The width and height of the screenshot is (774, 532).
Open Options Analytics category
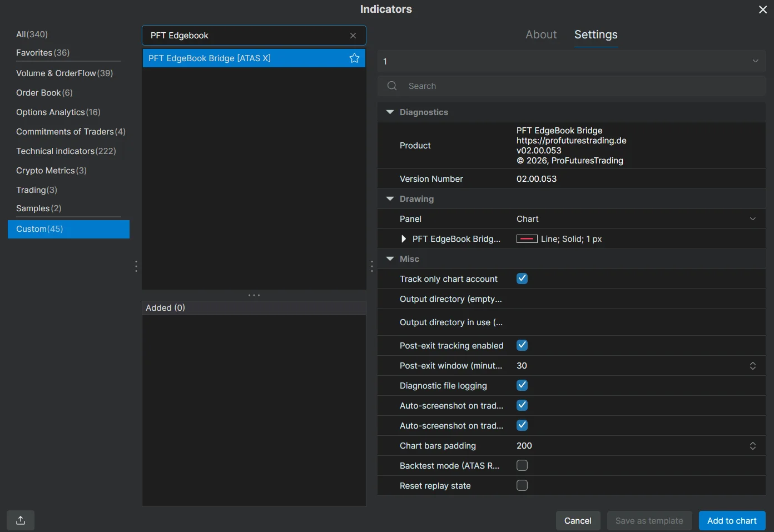click(x=58, y=112)
